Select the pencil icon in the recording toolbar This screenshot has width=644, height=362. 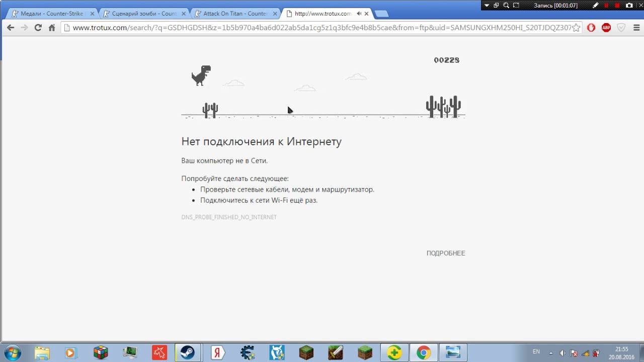point(596,5)
